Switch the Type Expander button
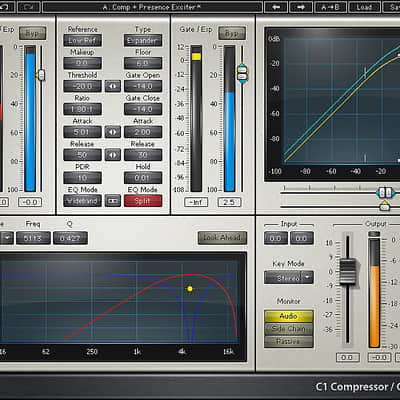400x400 pixels. tap(143, 41)
